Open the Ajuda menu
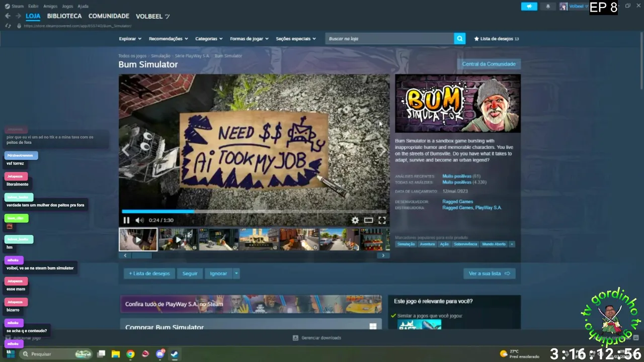The height and width of the screenshot is (362, 644). [x=83, y=6]
